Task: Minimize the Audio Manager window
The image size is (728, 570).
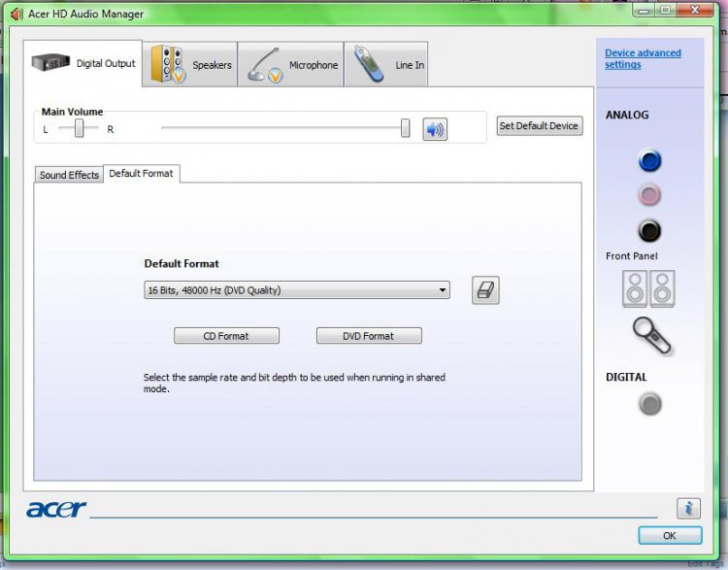Action: (644, 10)
